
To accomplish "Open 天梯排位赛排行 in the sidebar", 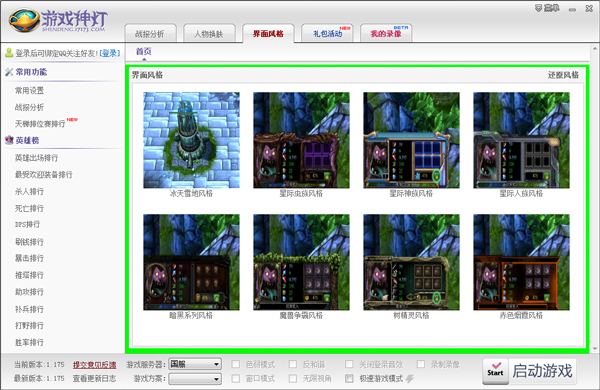I will 40,124.
